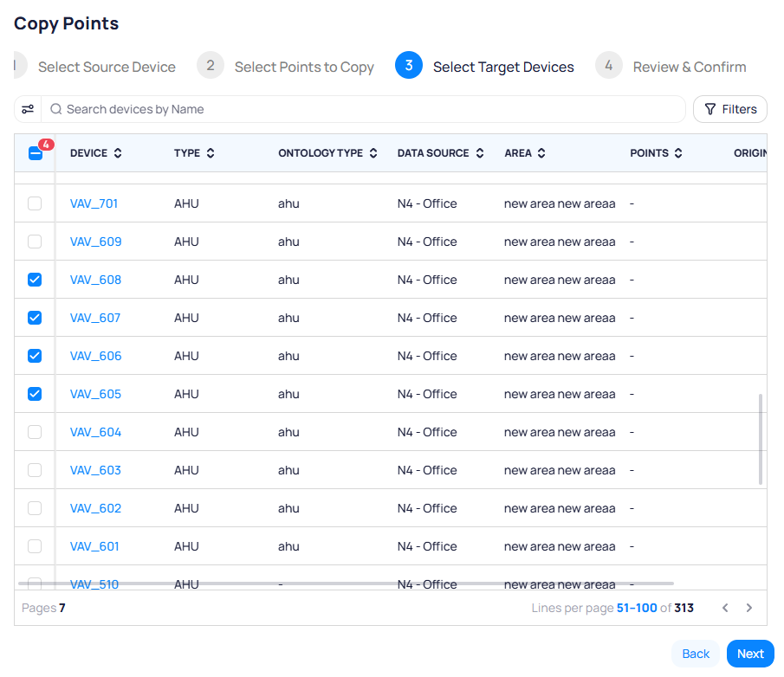Click the horizontal table scrollbar
This screenshot has width=784, height=677.
347,584
